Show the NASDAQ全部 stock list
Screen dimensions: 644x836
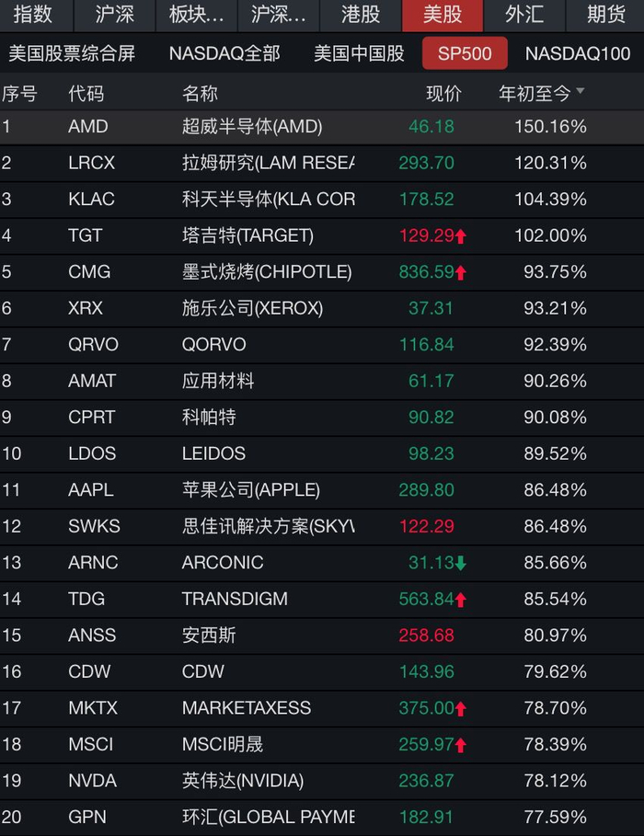click(x=224, y=53)
